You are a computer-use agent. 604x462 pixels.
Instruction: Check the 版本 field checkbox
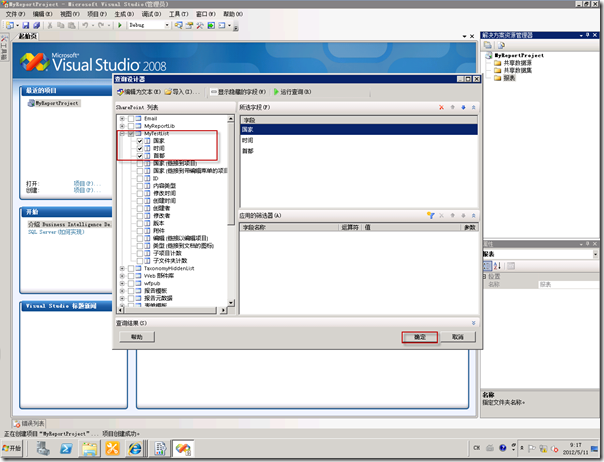click(x=140, y=223)
